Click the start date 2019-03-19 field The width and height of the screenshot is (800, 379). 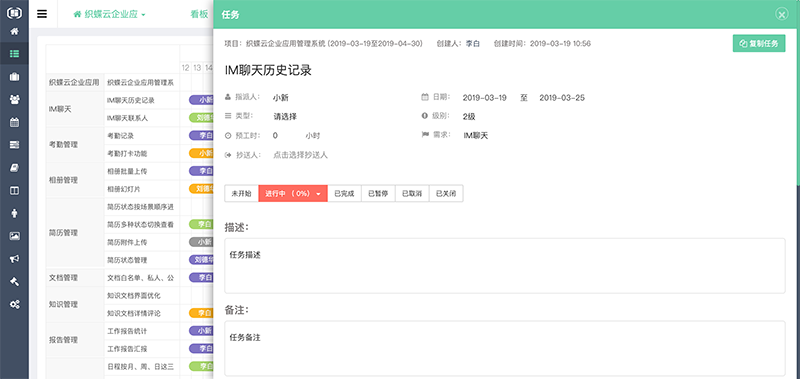(x=485, y=97)
